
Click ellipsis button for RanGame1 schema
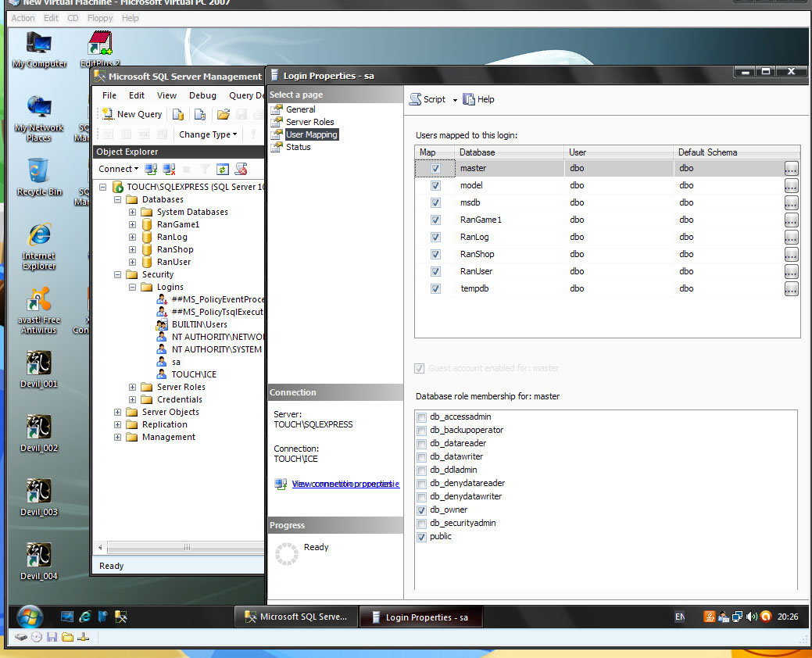[x=791, y=220]
